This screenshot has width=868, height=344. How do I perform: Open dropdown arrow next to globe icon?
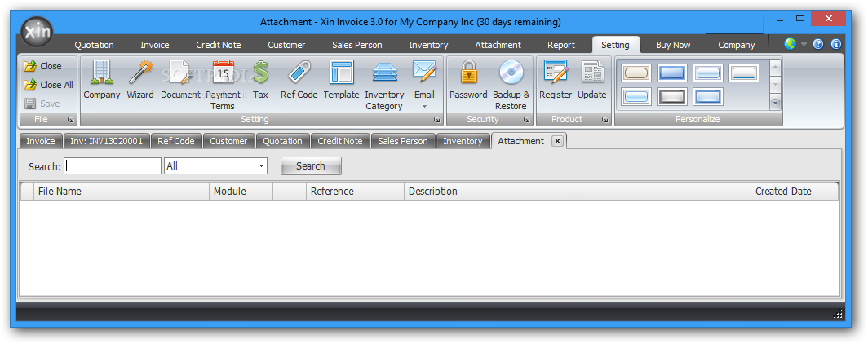tap(804, 44)
